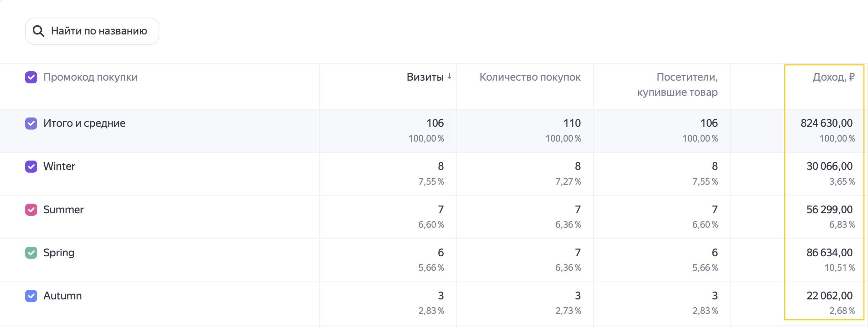Select the Summer promo code row label
The width and height of the screenshot is (868, 328).
pos(63,209)
